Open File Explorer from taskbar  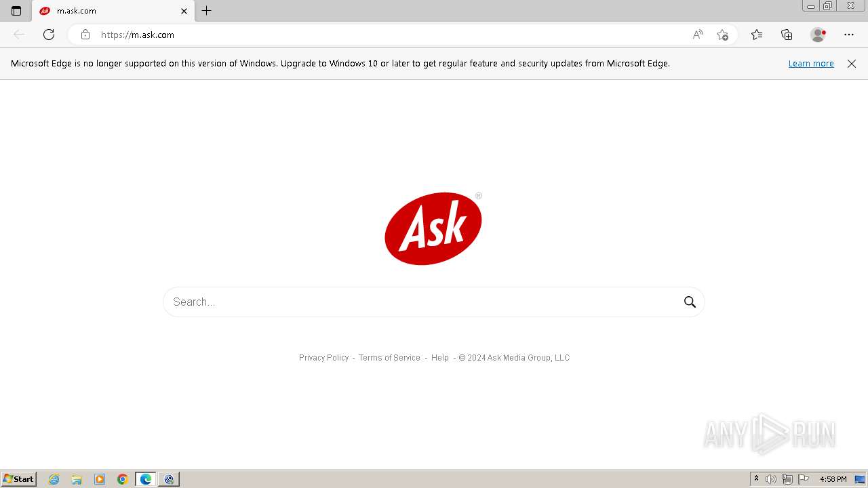[x=77, y=479]
